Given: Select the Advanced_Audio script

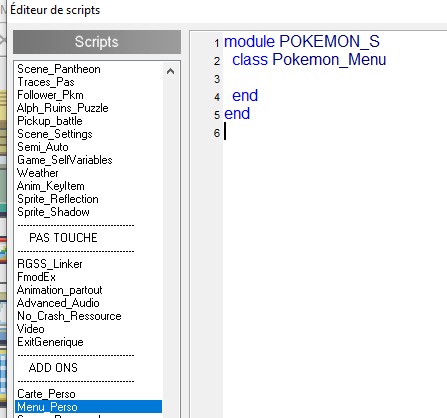Looking at the screenshot, I should coord(58,303).
